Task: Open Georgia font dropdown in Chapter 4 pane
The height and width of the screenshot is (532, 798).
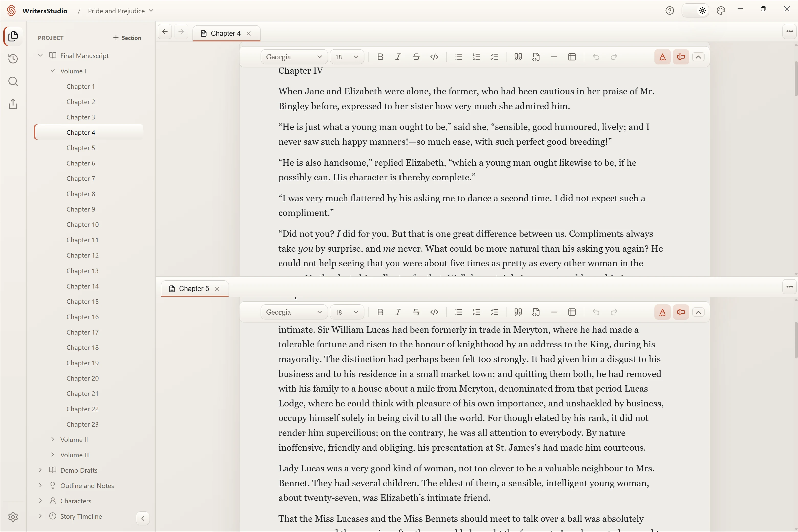Action: click(294, 57)
